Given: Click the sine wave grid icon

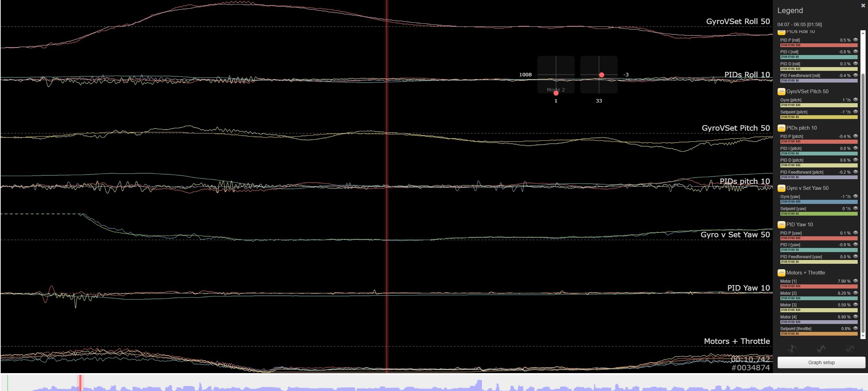Looking at the screenshot, I should [850, 349].
